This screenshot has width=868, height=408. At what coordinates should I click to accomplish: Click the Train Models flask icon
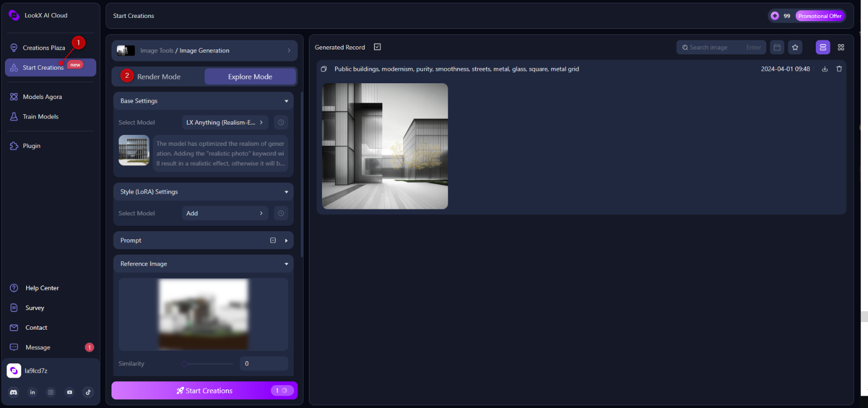[x=14, y=116]
